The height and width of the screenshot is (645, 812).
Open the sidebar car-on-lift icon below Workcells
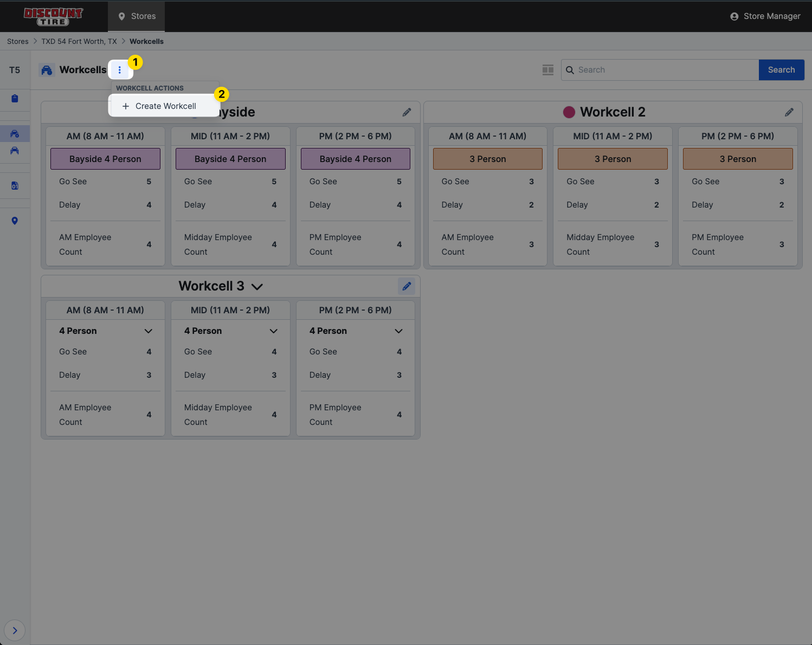(x=15, y=151)
